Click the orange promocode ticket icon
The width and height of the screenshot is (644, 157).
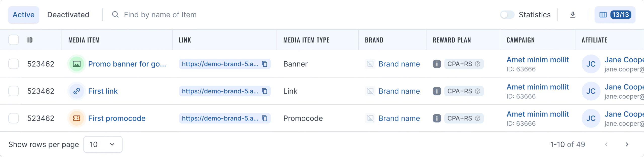[x=76, y=118]
